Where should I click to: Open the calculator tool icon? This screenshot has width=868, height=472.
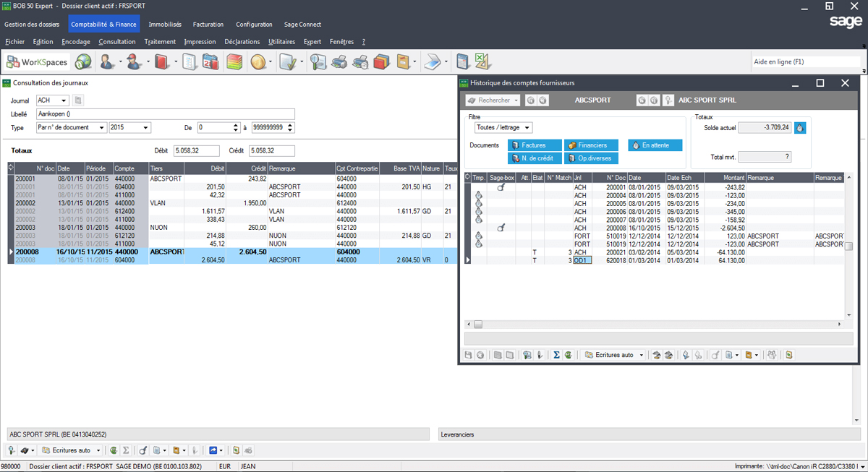[x=462, y=62]
